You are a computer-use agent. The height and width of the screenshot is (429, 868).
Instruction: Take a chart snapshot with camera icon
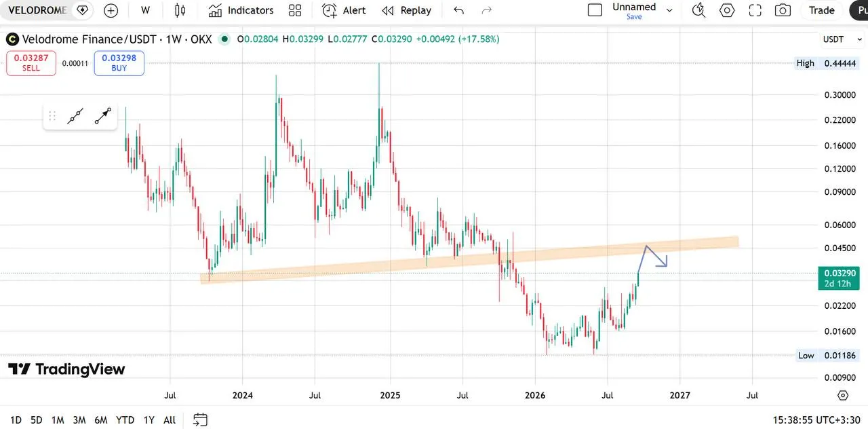(783, 10)
